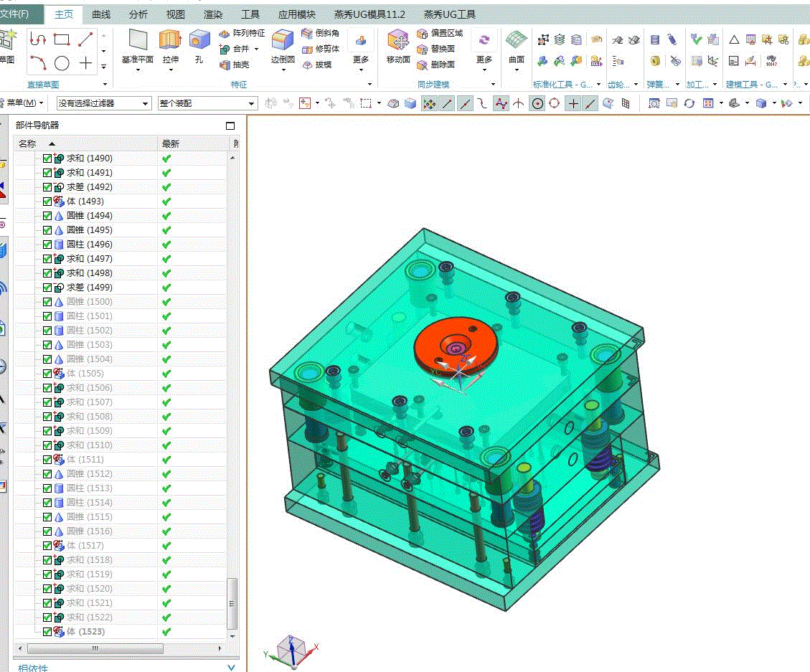
Task: Click the Extrude (拉伸) tool icon
Action: point(170,40)
